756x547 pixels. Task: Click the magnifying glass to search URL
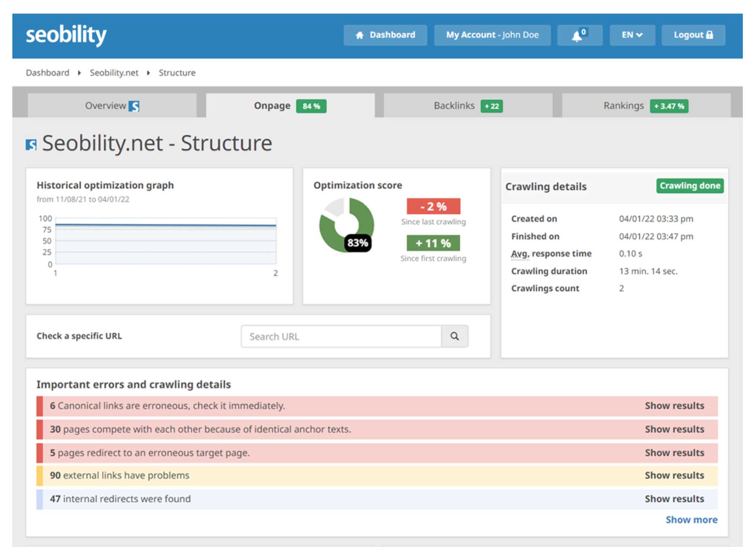point(455,336)
